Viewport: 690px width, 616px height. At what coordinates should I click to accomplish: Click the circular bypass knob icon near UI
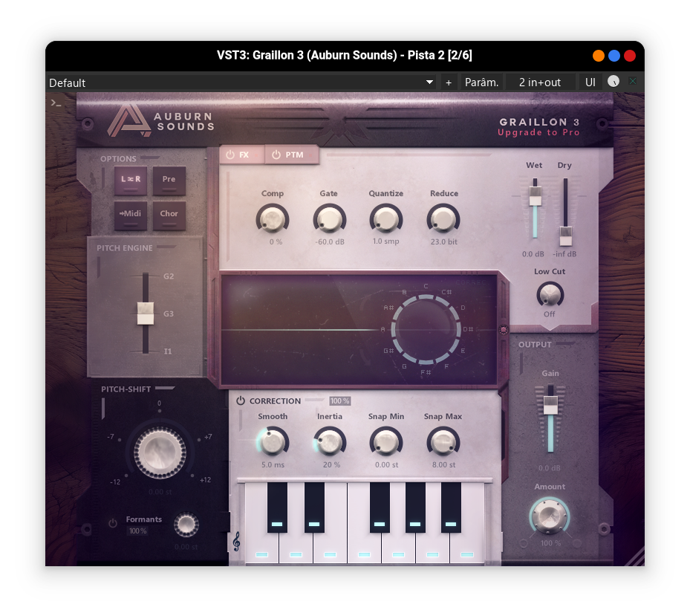click(x=613, y=82)
